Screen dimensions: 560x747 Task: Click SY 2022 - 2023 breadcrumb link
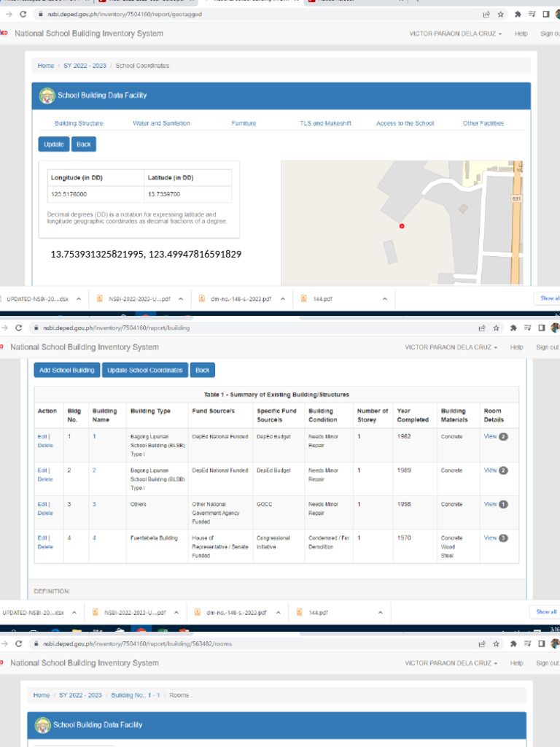point(85,66)
